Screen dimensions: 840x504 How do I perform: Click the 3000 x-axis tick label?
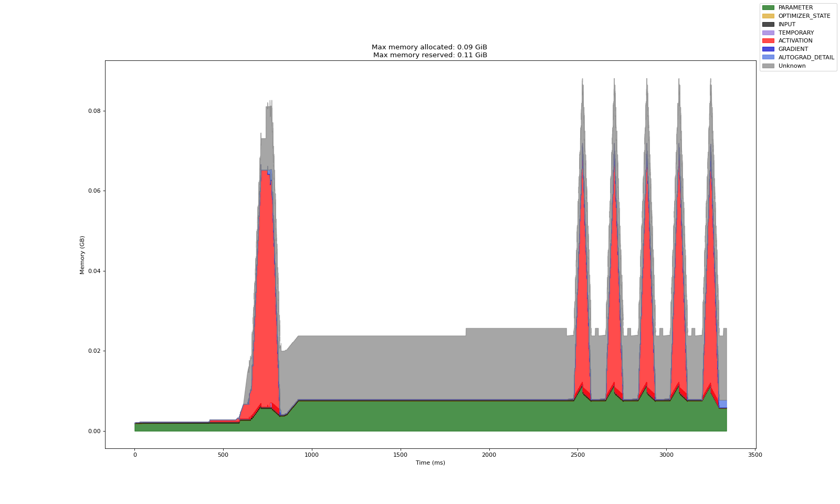[x=666, y=455]
